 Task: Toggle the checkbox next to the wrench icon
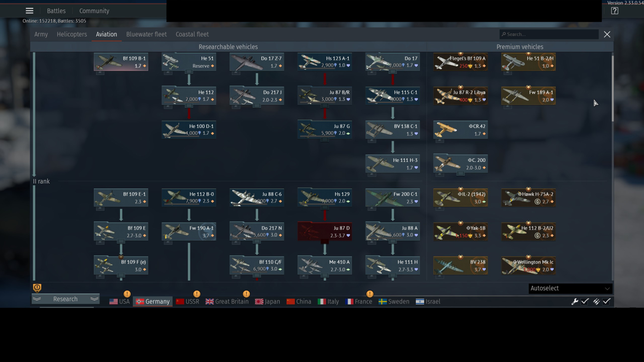pyautogui.click(x=585, y=301)
